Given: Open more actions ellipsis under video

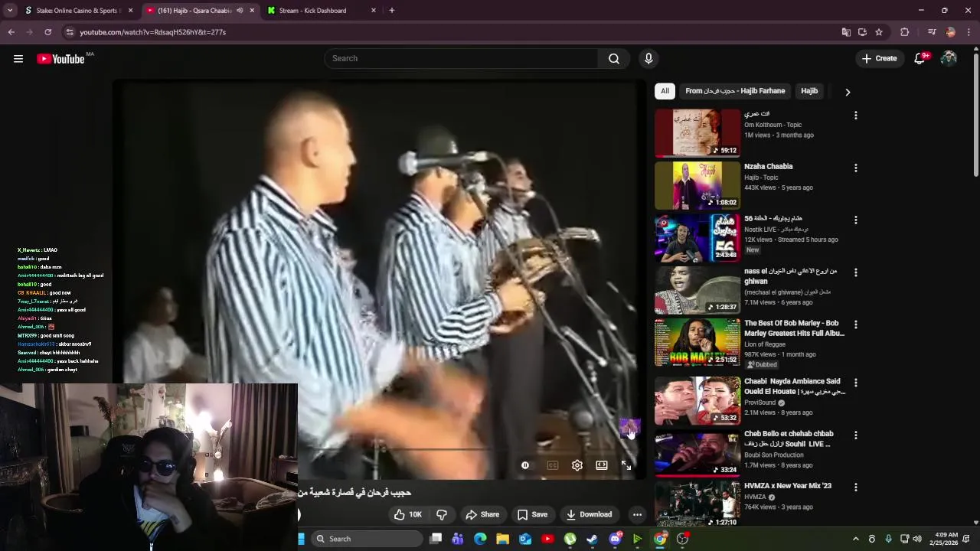Looking at the screenshot, I should pos(637,514).
